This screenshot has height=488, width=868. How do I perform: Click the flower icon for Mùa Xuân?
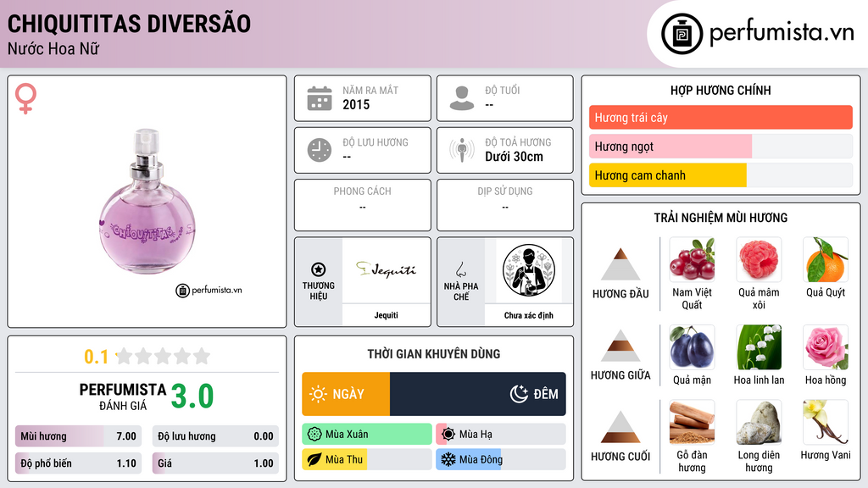(x=314, y=435)
